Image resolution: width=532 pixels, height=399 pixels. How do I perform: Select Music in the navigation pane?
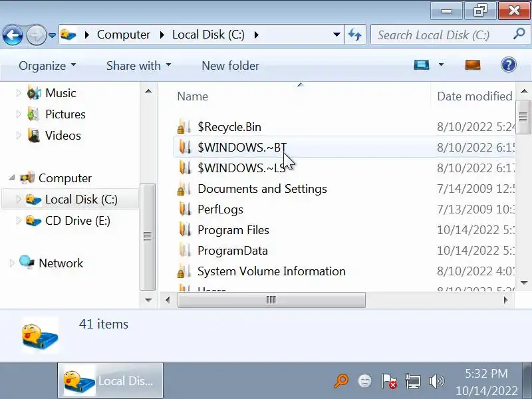(61, 93)
